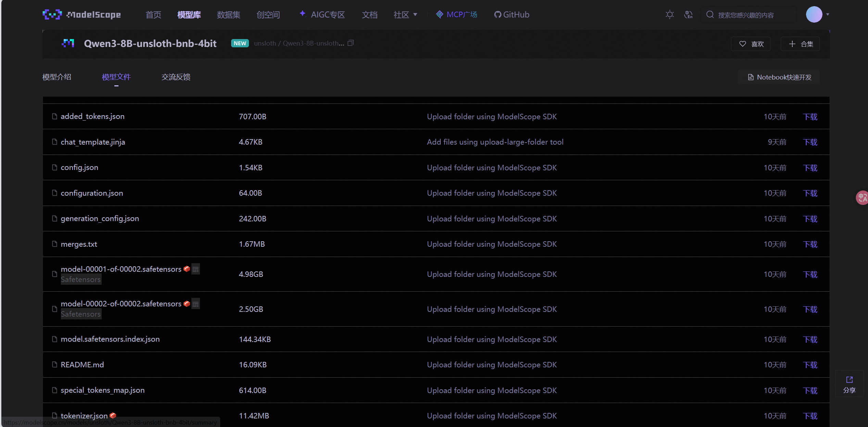Download tokenizer.json
Viewport: 868px width, 427px height.
pos(810,416)
